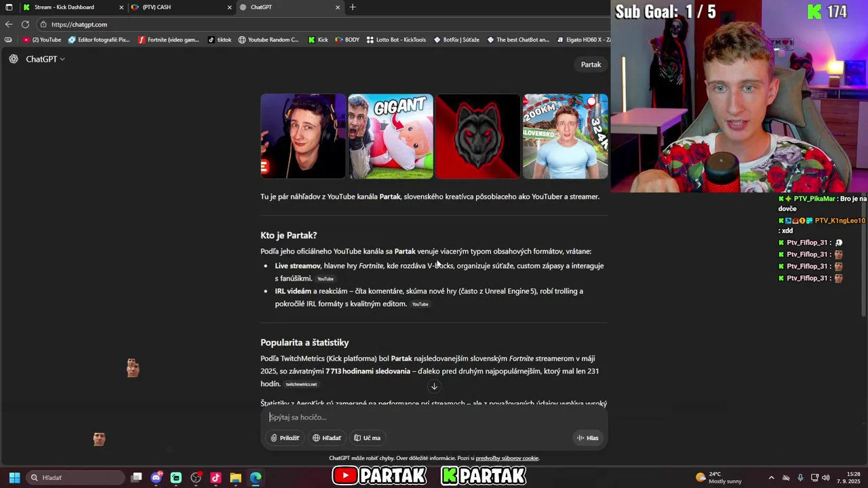This screenshot has height=488, width=868.
Task: Click the Priložiť attach button
Action: pos(285,438)
